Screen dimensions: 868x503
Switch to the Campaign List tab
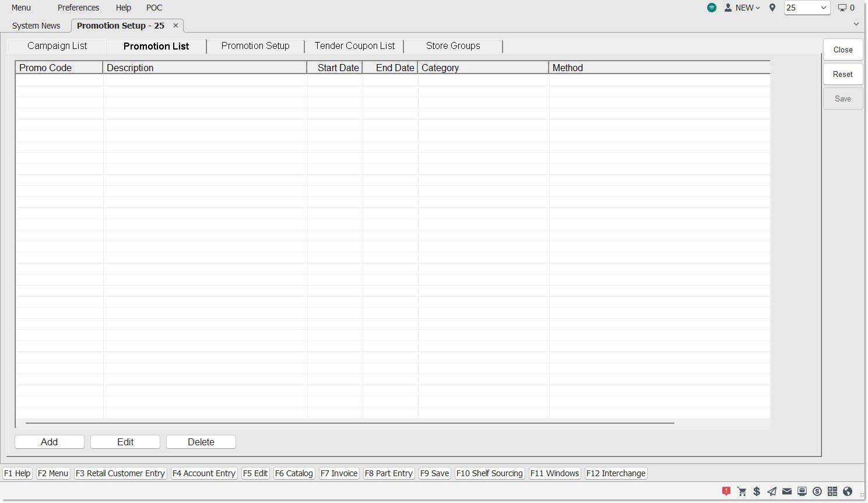point(57,46)
